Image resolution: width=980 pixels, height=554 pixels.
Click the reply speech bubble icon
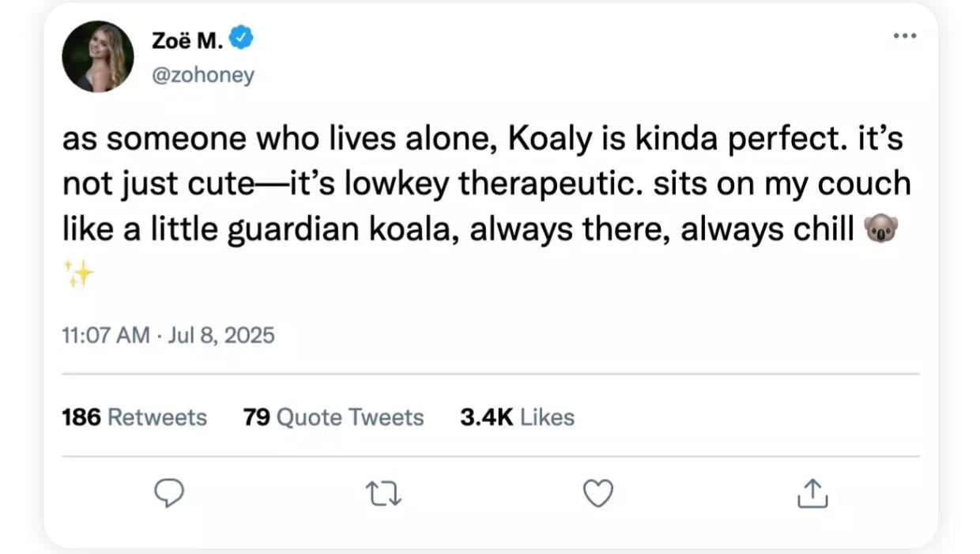168,494
